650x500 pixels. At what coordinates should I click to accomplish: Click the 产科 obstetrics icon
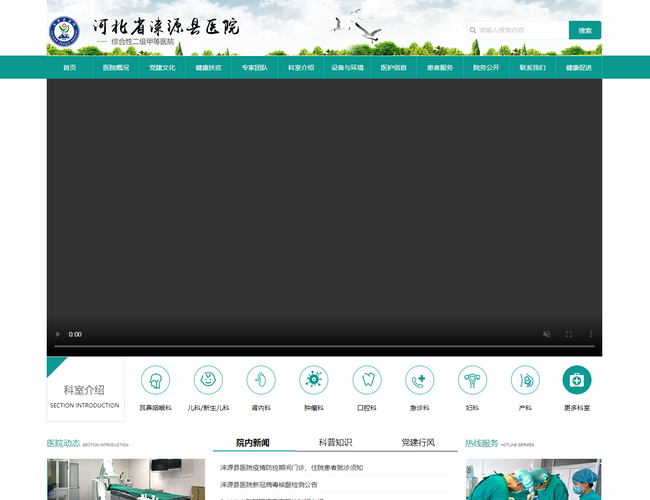[x=525, y=380]
